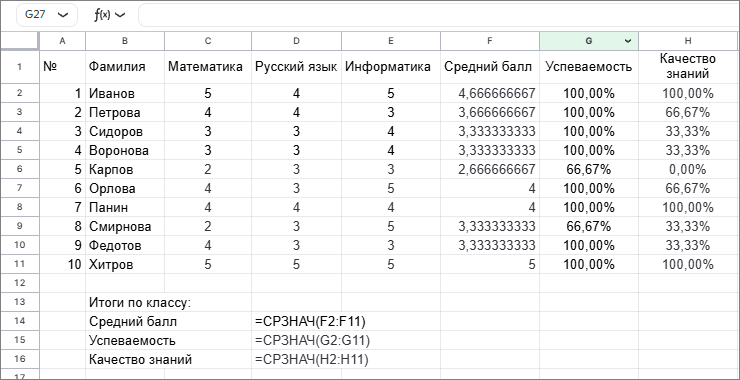The height and width of the screenshot is (380, 740).
Task: Select the 'Сидоров' cell
Action: 125,131
